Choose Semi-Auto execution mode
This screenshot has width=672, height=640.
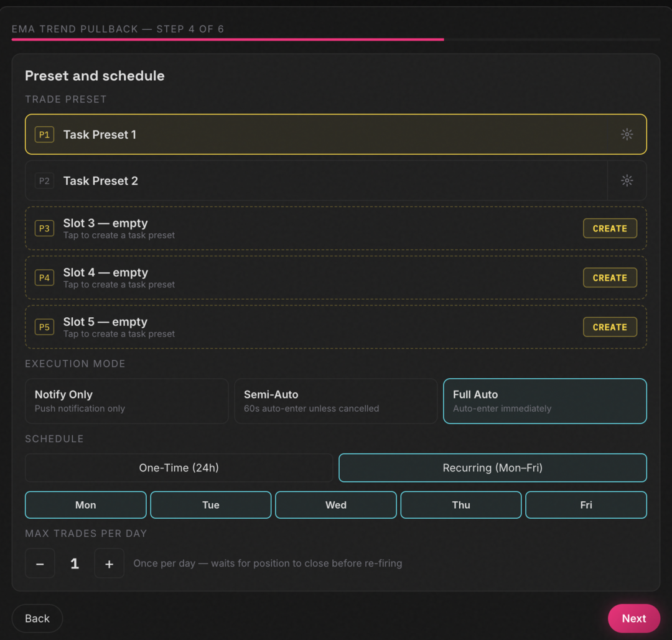(335, 401)
